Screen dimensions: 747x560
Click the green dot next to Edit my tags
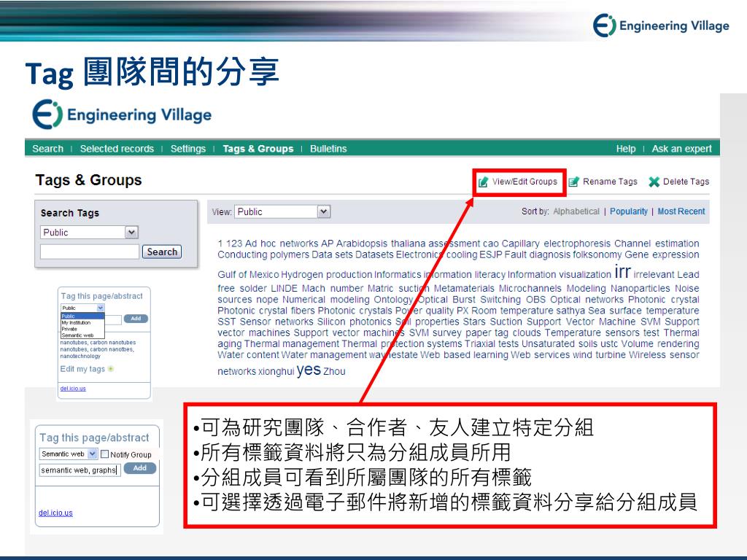click(x=111, y=369)
